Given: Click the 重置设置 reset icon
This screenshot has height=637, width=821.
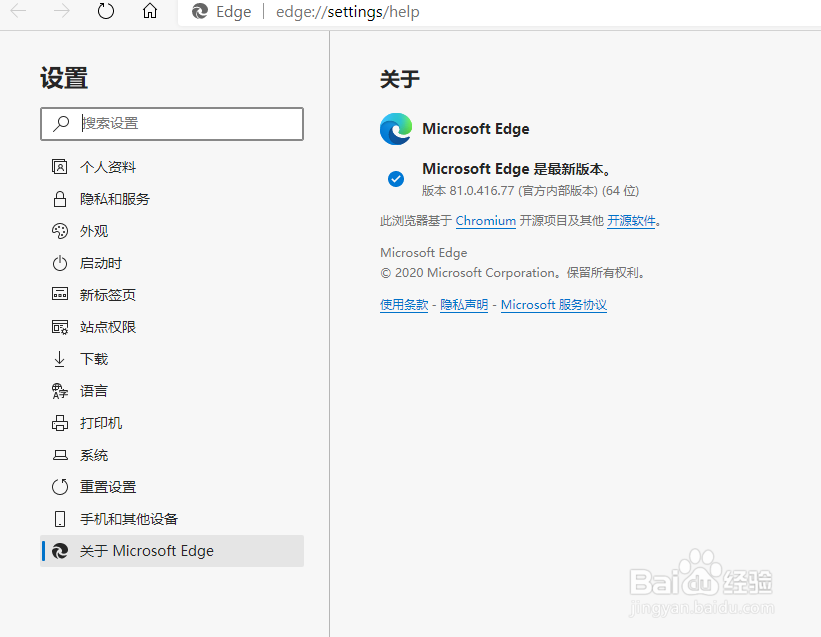Looking at the screenshot, I should tap(59, 486).
